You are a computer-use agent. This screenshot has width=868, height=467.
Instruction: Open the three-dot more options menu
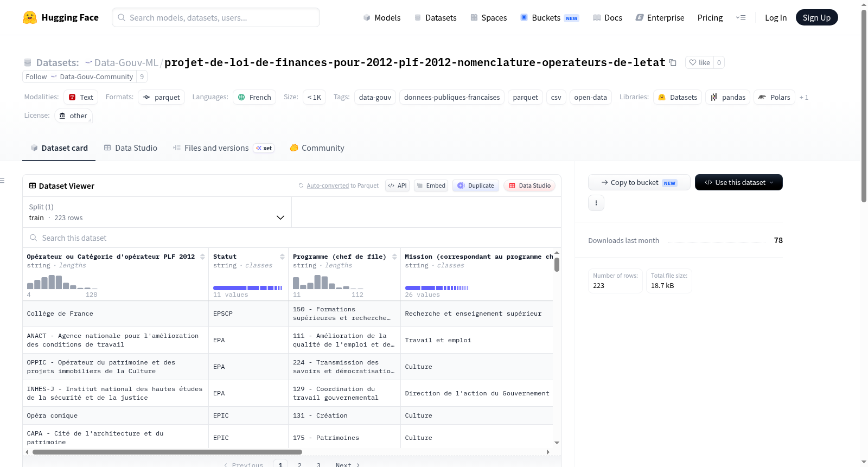596,203
